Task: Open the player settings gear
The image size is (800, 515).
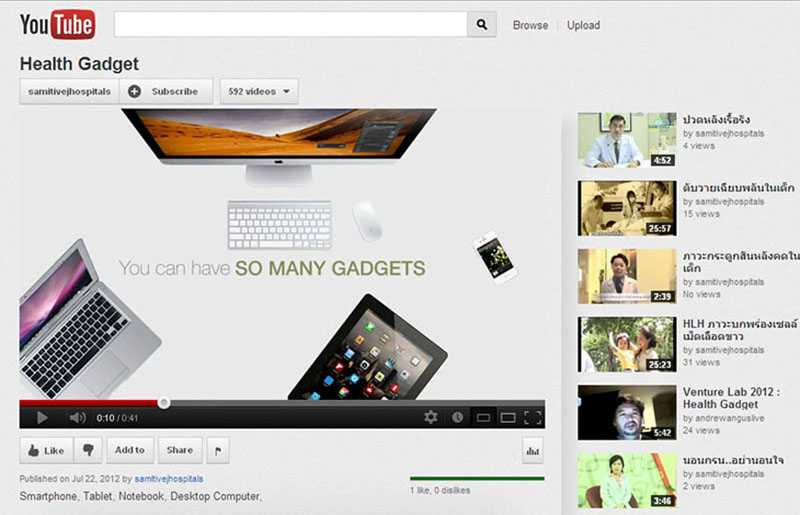Action: tap(431, 418)
